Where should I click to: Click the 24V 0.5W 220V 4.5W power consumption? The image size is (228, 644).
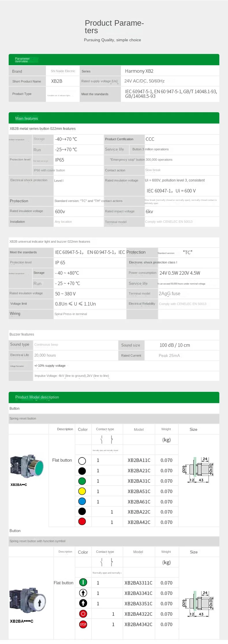click(x=180, y=273)
